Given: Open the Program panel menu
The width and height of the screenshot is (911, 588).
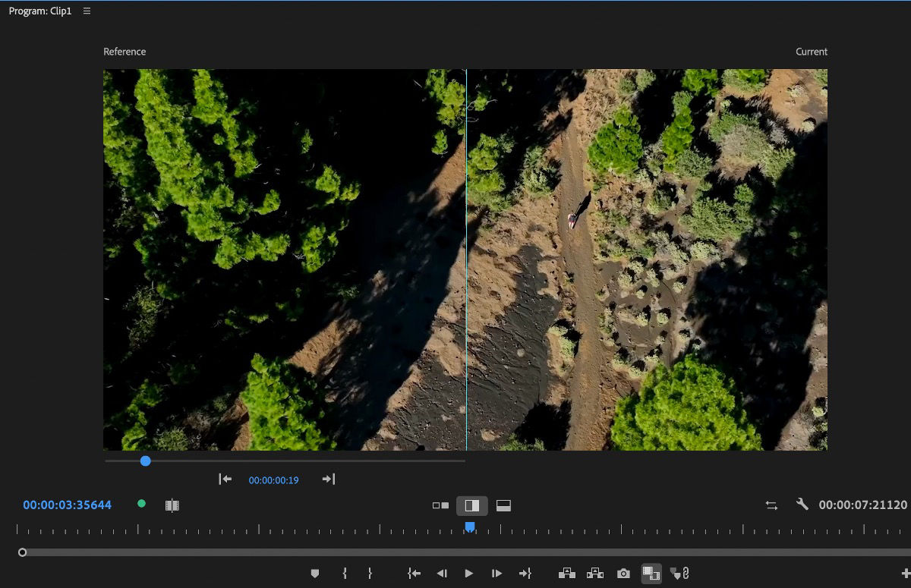Looking at the screenshot, I should 87,11.
